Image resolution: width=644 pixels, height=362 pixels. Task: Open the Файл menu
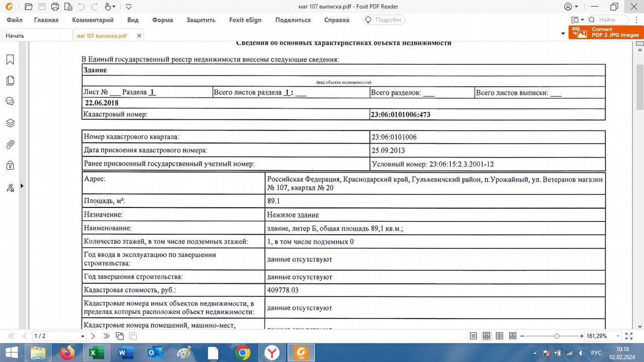(15, 20)
